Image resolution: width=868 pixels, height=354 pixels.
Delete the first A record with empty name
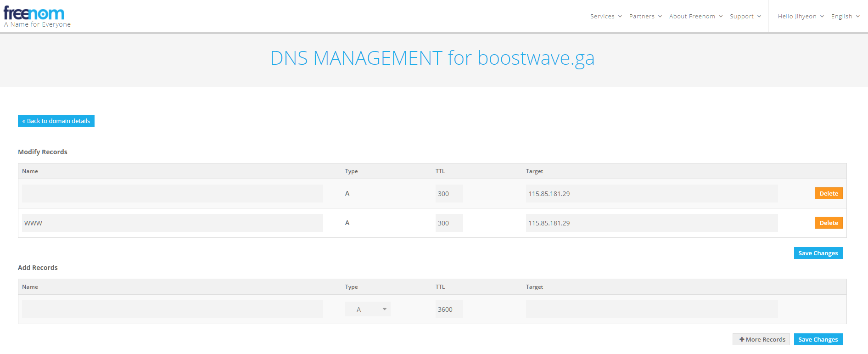coord(829,193)
